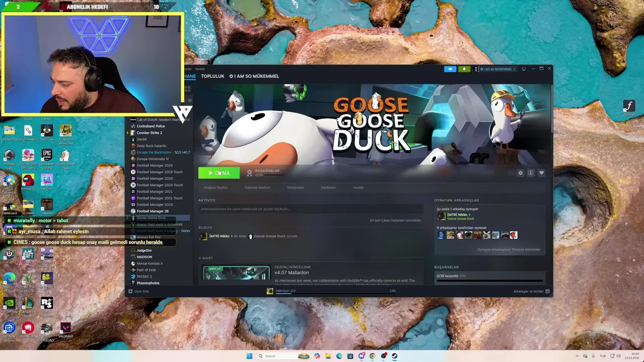Select Europa Universalis IV in library
This screenshot has width=644, height=362.
coord(152,159)
